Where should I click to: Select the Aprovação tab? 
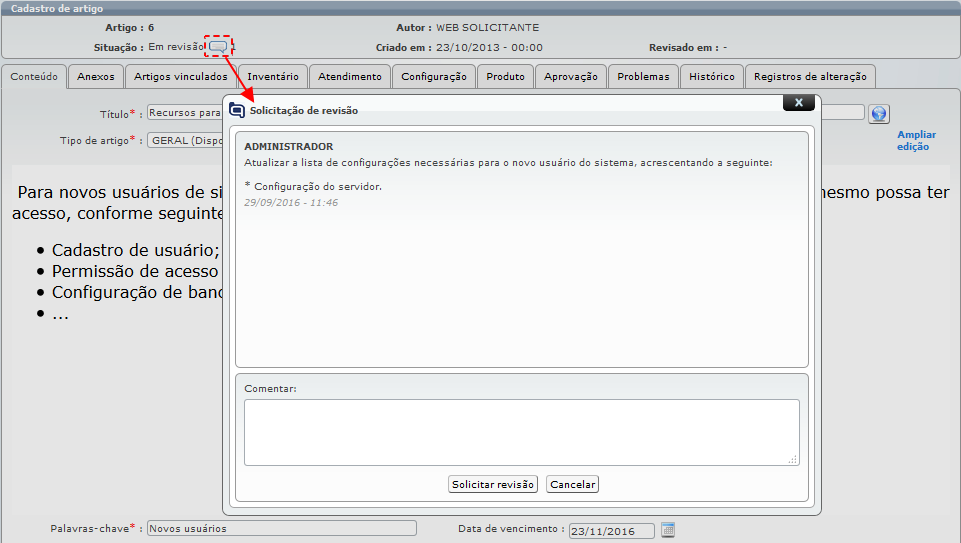(570, 77)
